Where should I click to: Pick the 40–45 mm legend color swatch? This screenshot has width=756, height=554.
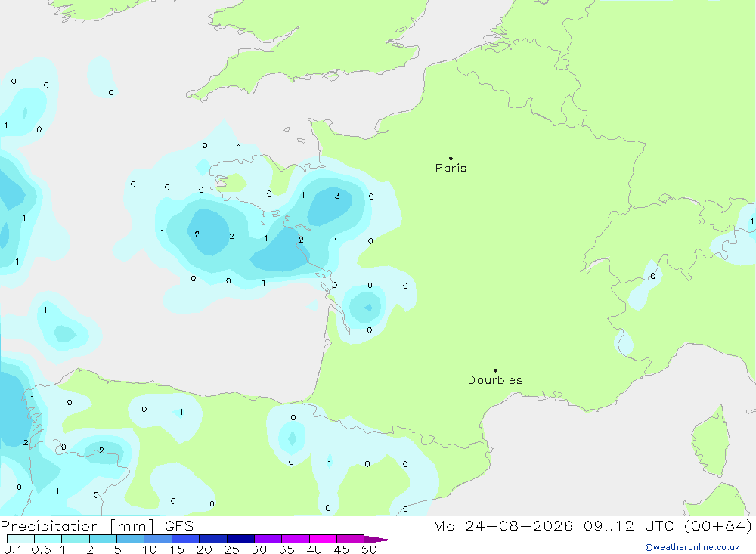[323, 539]
